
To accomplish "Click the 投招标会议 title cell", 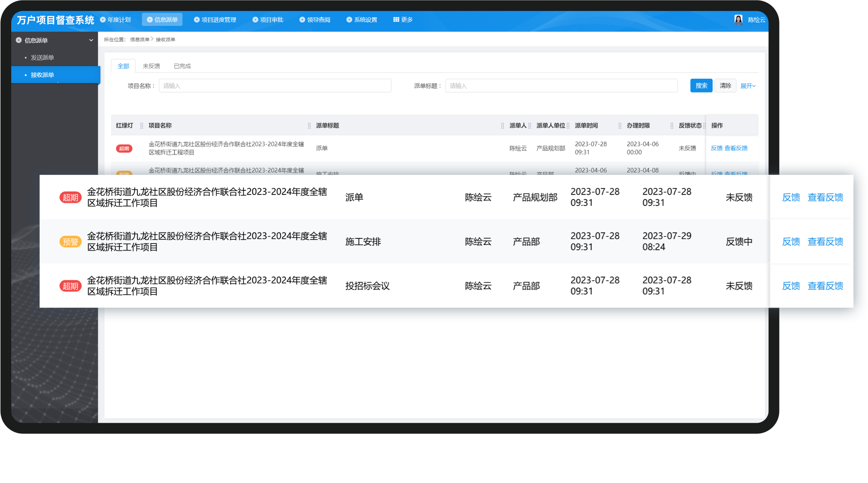I will [367, 286].
